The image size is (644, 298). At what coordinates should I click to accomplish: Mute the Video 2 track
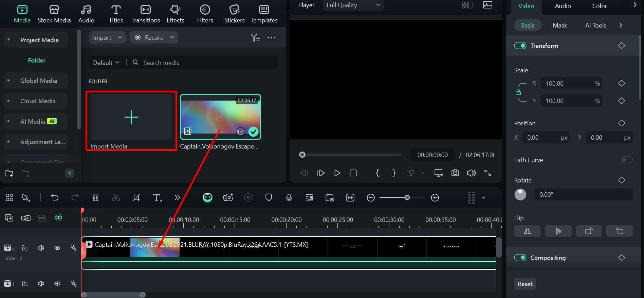(41, 248)
